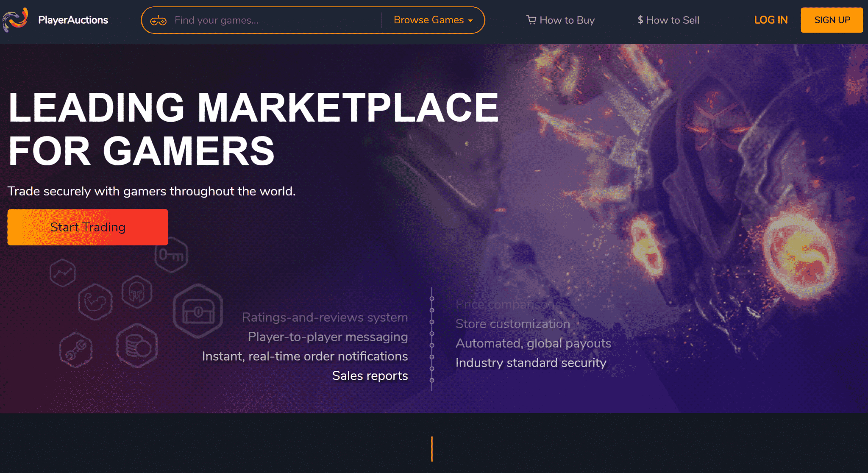Click the knight helmet hexagon icon
Screen dimensions: 868x473
click(137, 292)
